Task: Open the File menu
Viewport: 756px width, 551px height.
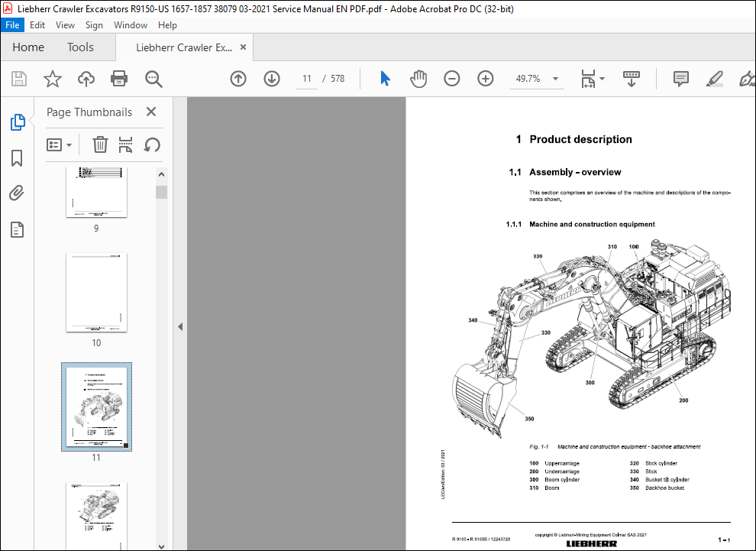Action: pos(12,25)
